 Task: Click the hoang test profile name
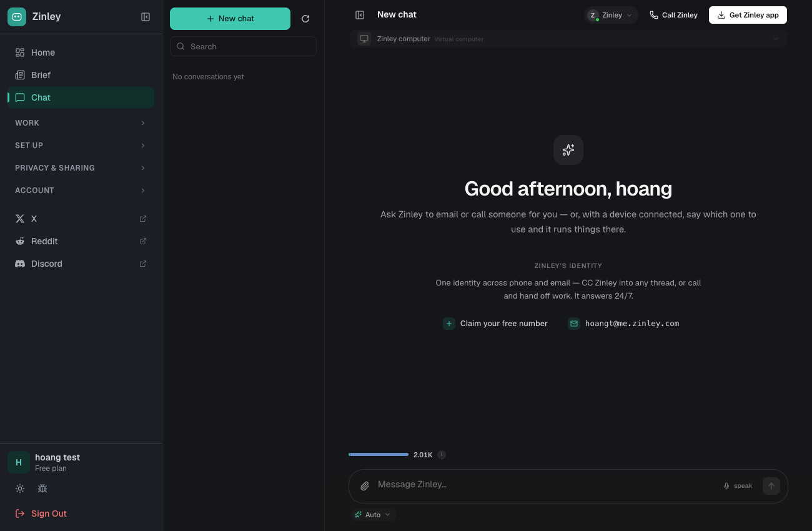pos(57,457)
